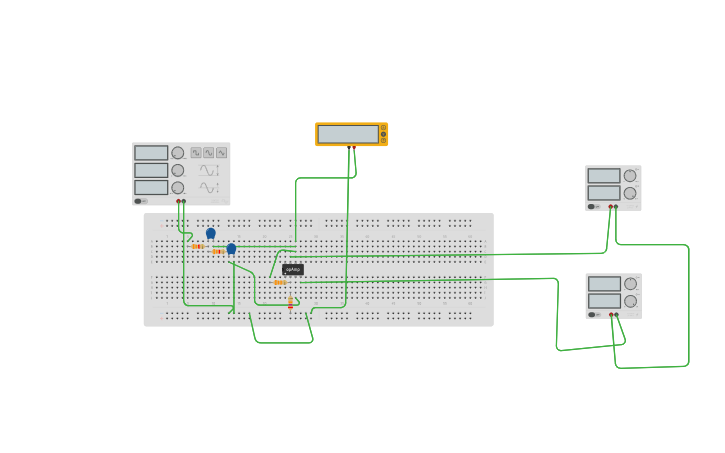Viewport: 725px width, 453px height.
Task: Select the square wave button on function generator
Action: [196, 153]
